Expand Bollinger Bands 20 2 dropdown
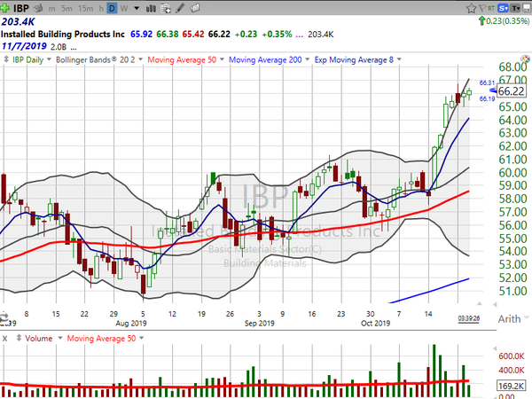532x399 pixels. (x=140, y=59)
